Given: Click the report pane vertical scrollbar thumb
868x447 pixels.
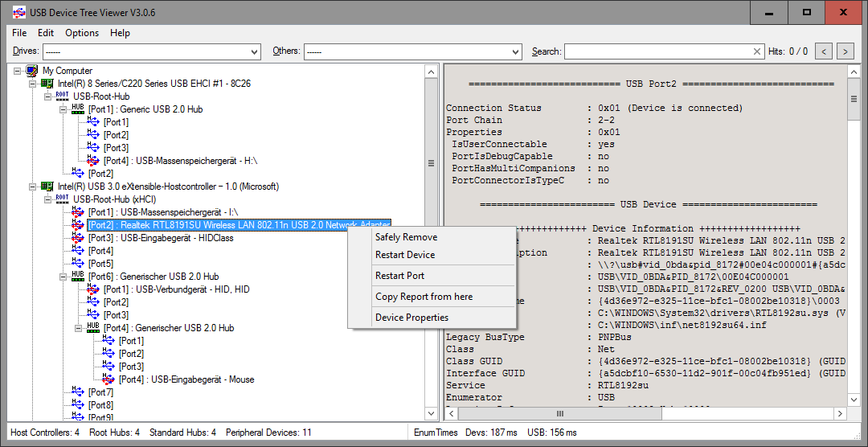Looking at the screenshot, I should [x=853, y=100].
